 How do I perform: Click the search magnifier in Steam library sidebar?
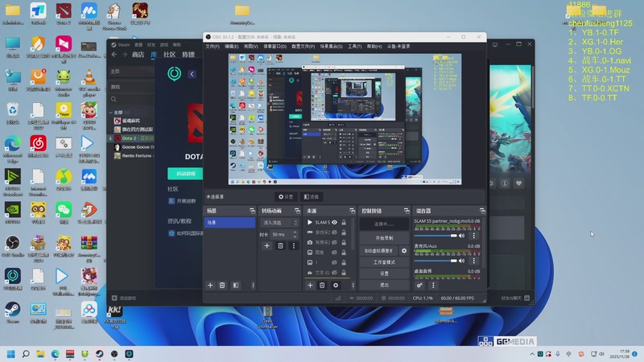click(x=114, y=99)
